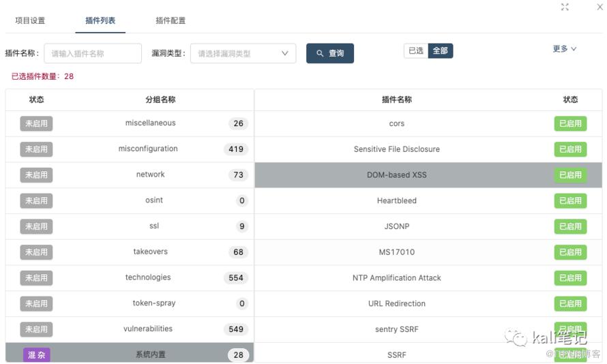Toggle 已启用 status for cors plugin
The height and width of the screenshot is (364, 607).
570,123
